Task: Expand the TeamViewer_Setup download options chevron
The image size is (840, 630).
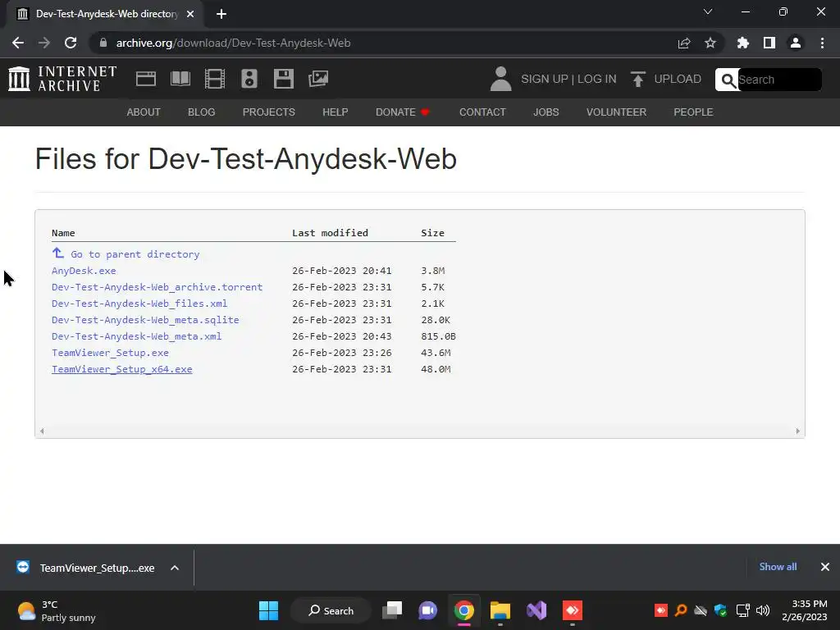Action: 175,568
